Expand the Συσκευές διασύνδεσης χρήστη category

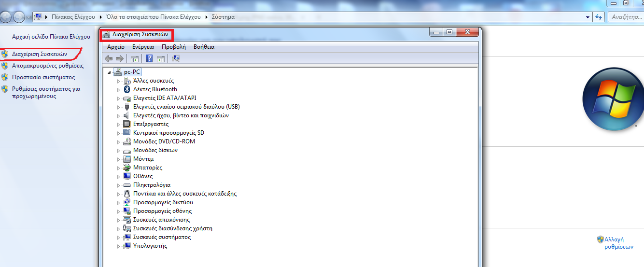[x=118, y=228]
